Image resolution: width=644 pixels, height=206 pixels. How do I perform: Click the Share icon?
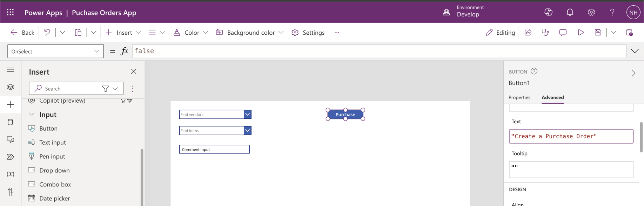tap(528, 33)
